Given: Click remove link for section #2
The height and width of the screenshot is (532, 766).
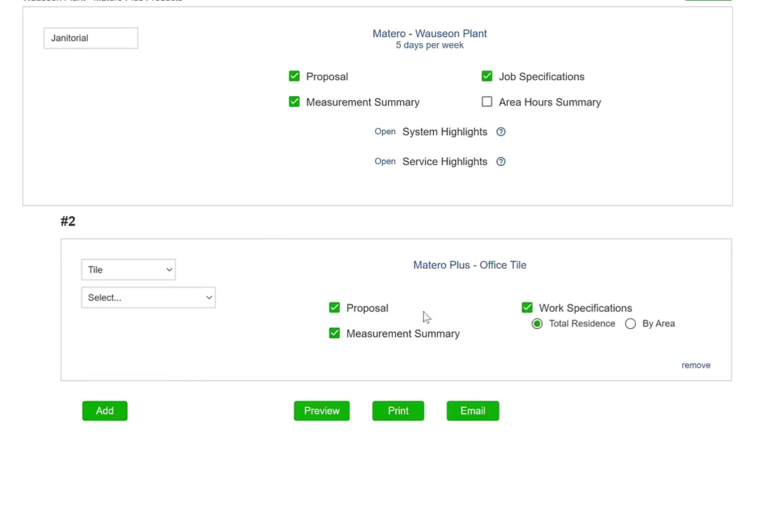Looking at the screenshot, I should click(696, 366).
